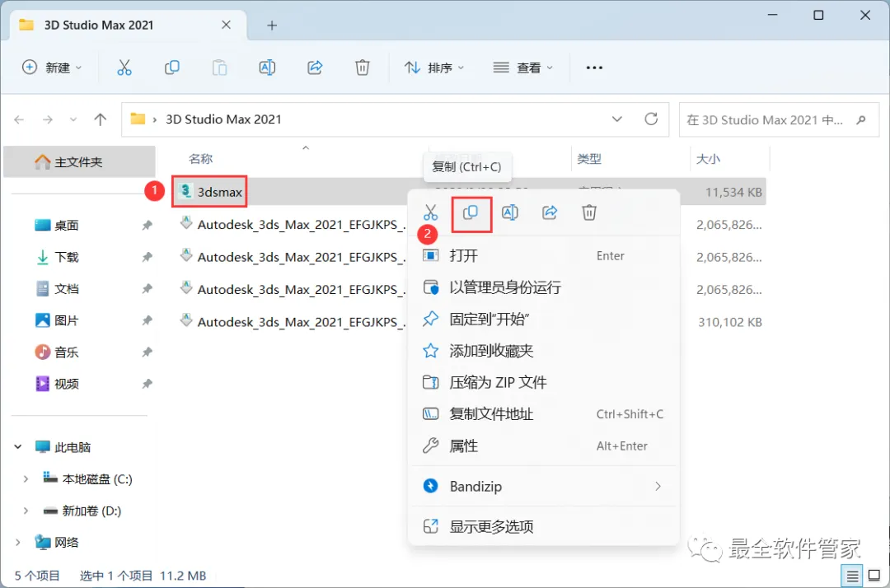
Task: Click the Refresh icon beside the address bar
Action: click(651, 119)
